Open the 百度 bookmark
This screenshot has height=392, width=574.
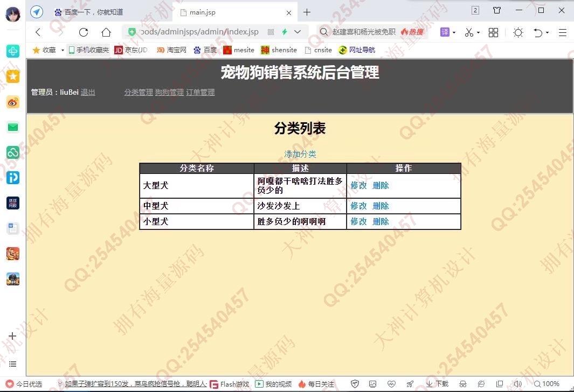[205, 50]
